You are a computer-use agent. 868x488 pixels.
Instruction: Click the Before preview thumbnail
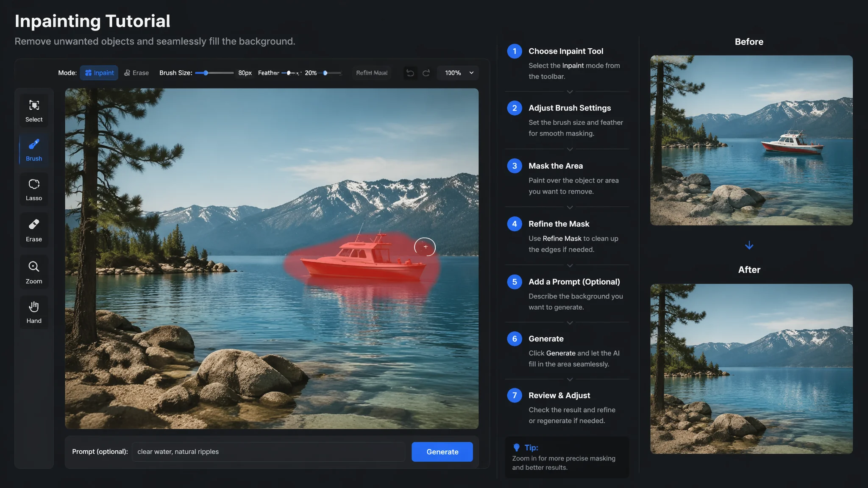point(751,140)
